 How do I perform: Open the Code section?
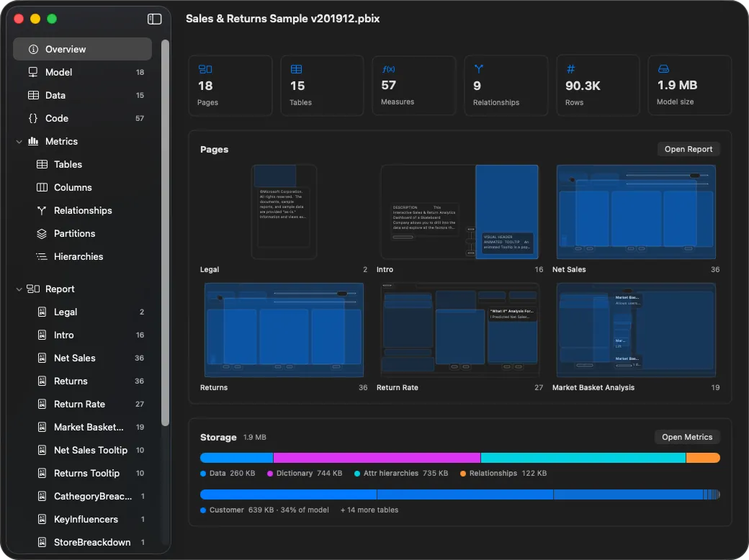82,118
